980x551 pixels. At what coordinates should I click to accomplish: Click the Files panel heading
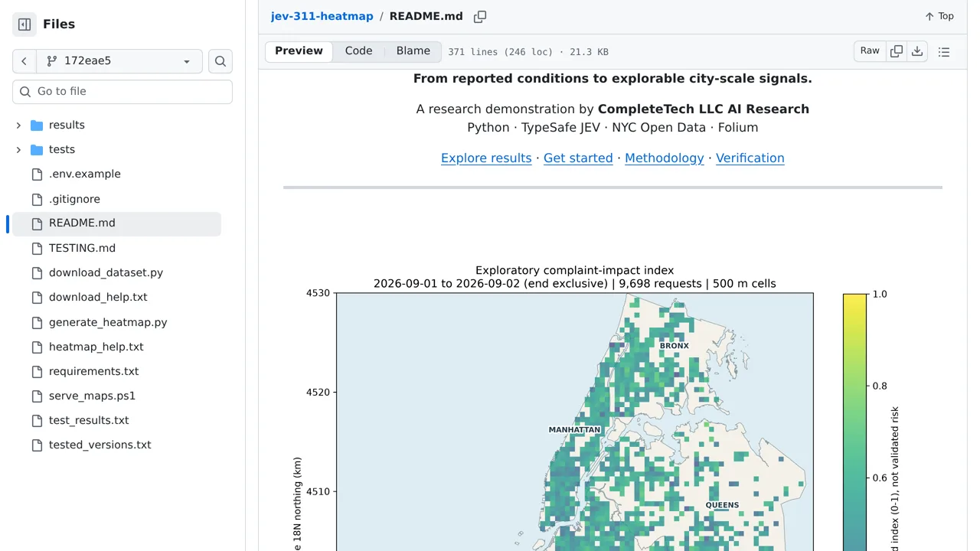pyautogui.click(x=59, y=24)
